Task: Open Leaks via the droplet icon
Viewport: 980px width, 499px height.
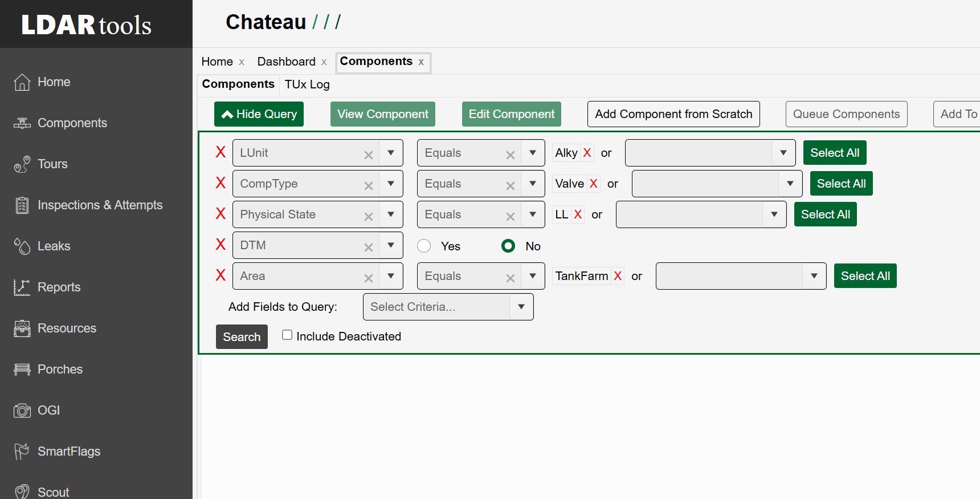Action: point(22,246)
